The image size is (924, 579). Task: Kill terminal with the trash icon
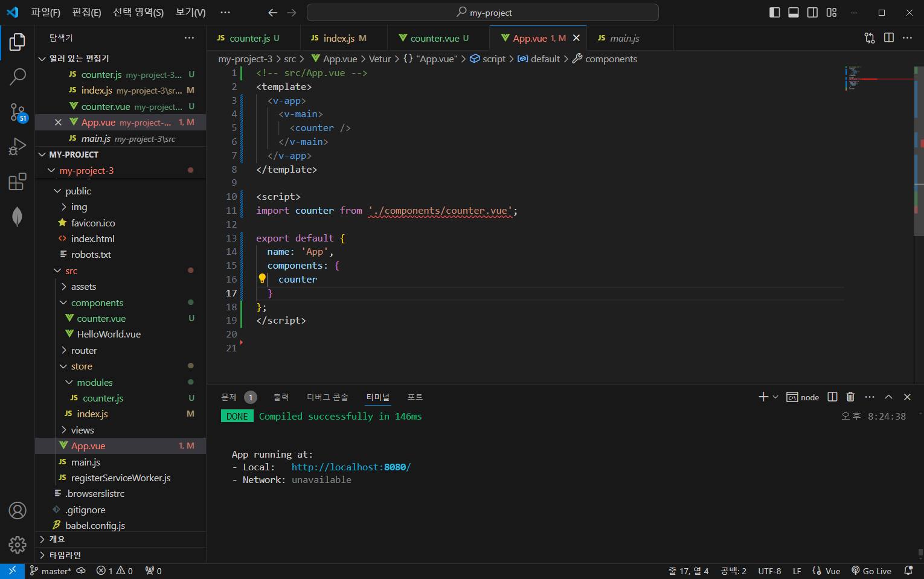(x=850, y=397)
